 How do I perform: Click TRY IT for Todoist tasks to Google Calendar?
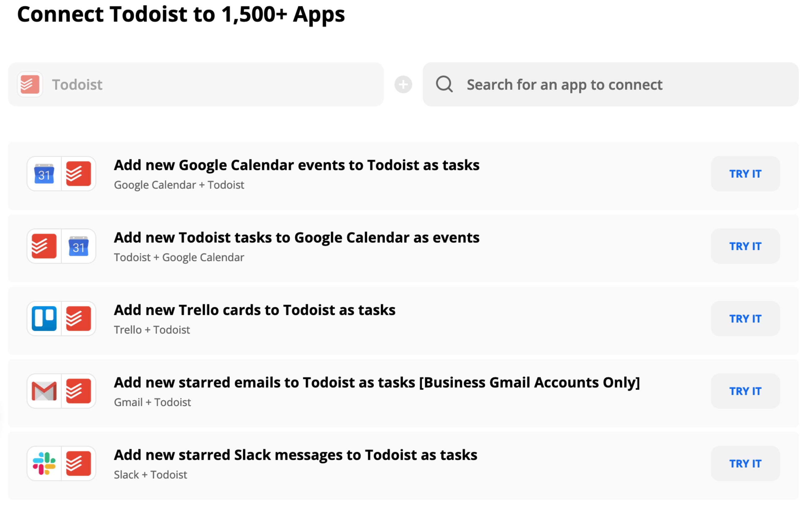(745, 246)
